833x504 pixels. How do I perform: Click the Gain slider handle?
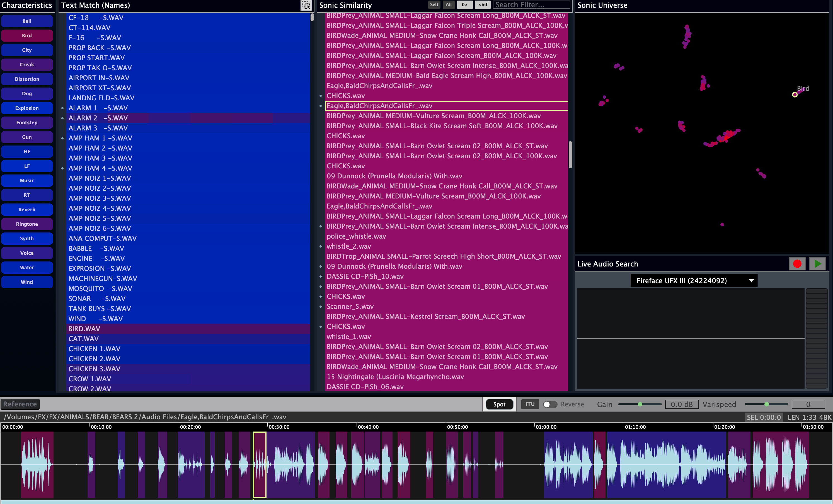(x=640, y=404)
